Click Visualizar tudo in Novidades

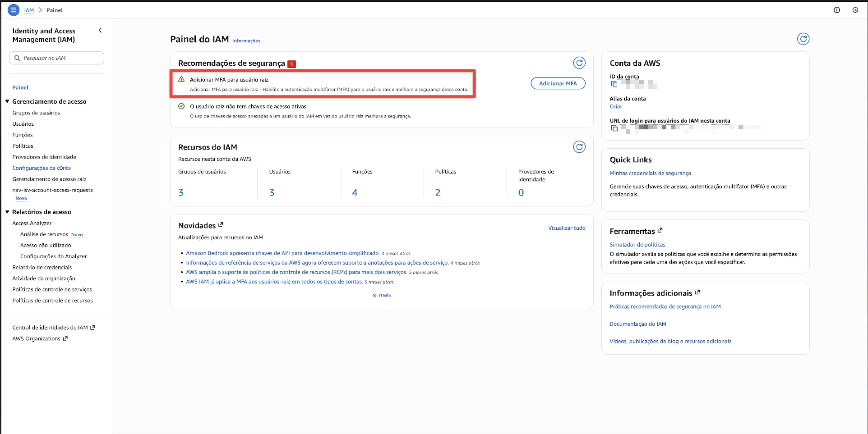pos(567,228)
